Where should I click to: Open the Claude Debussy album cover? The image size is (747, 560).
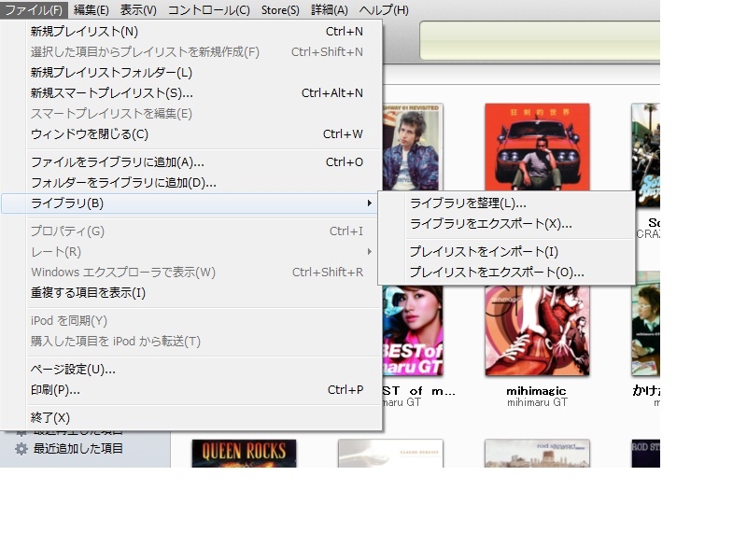pyautogui.click(x=390, y=454)
